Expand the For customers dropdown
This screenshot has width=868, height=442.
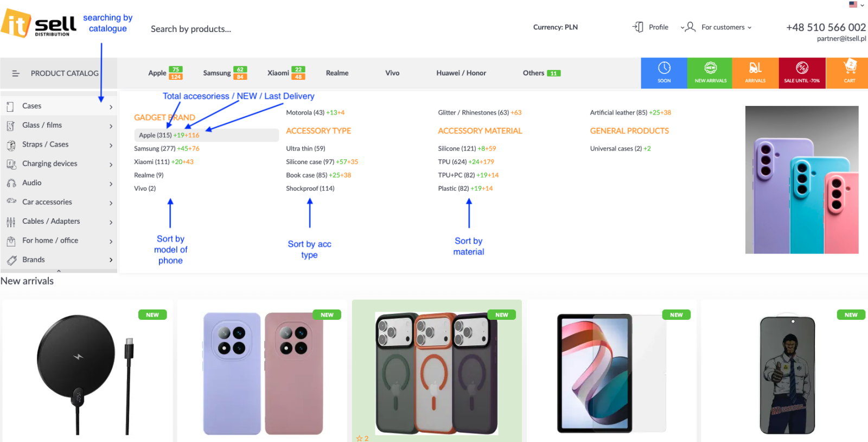726,27
